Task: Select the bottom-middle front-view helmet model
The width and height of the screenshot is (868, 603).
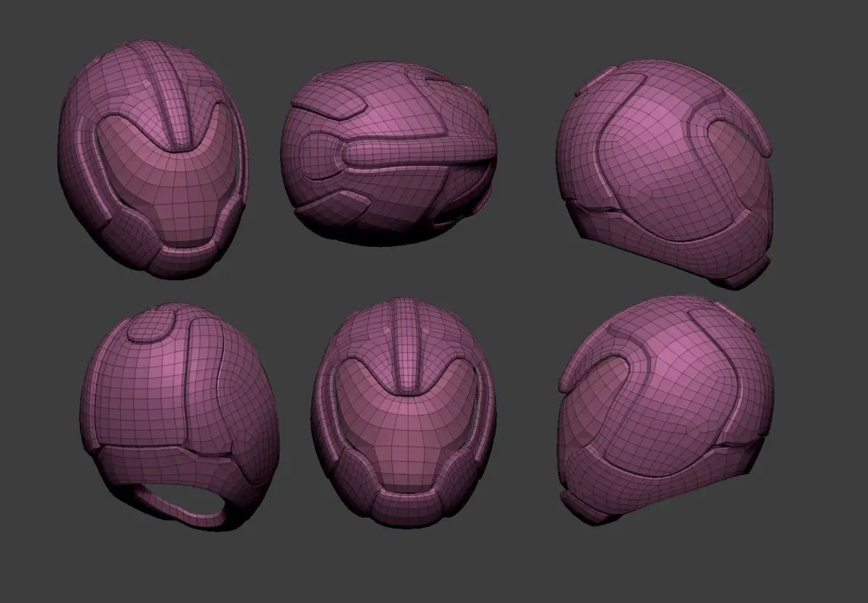Action: 404,413
